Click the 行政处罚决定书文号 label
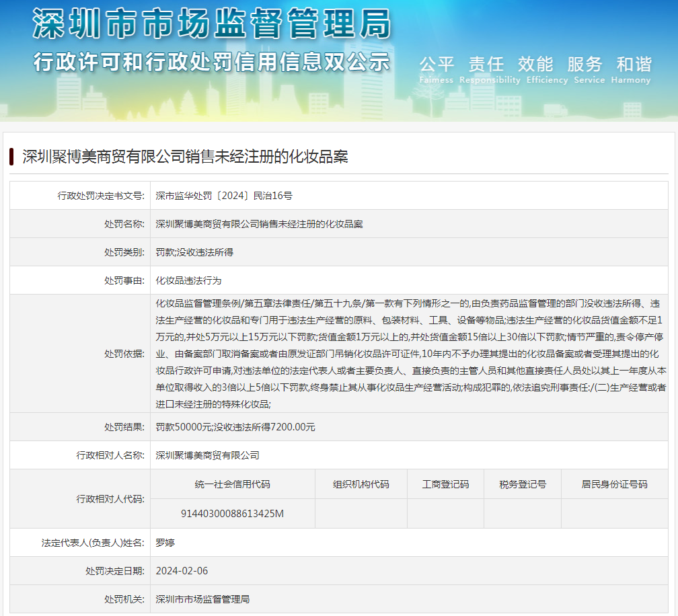 click(101, 196)
